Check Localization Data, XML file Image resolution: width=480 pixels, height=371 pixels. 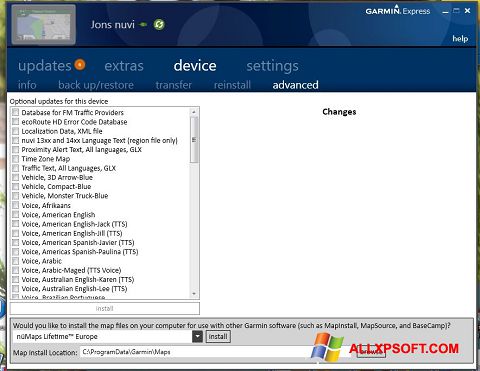pos(16,131)
